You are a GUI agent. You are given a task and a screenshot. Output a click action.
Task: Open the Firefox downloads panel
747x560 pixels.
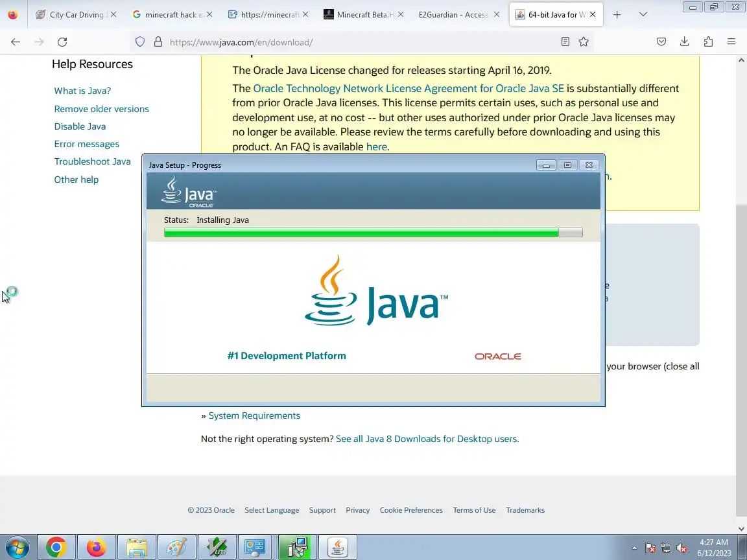click(x=685, y=42)
